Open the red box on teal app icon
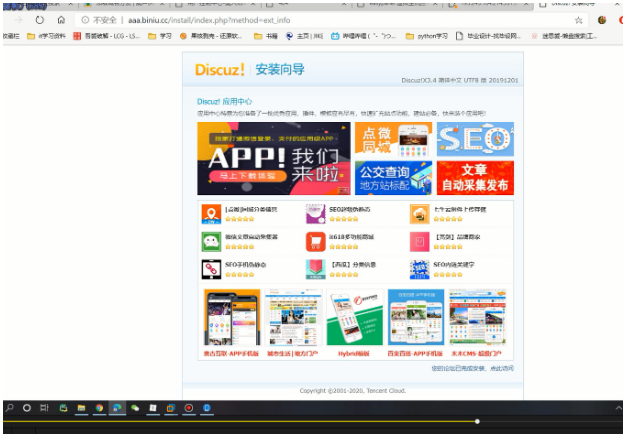The width and height of the screenshot is (626, 437). [x=315, y=269]
